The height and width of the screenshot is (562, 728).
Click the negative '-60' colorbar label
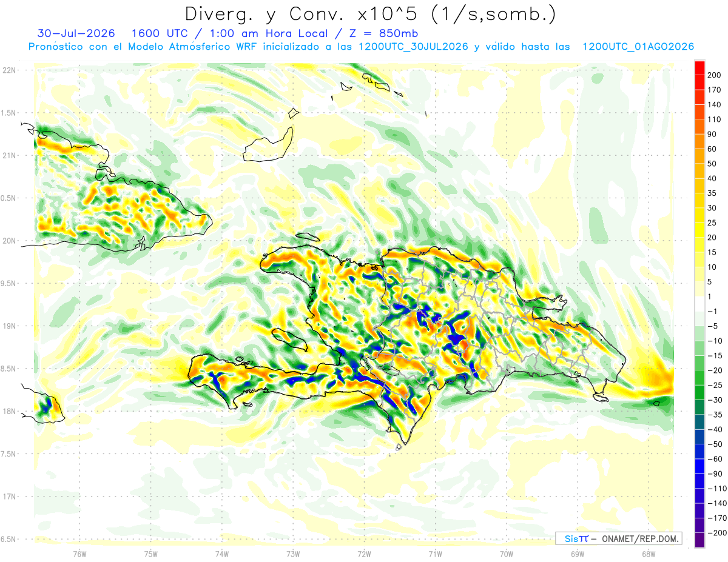[716, 459]
